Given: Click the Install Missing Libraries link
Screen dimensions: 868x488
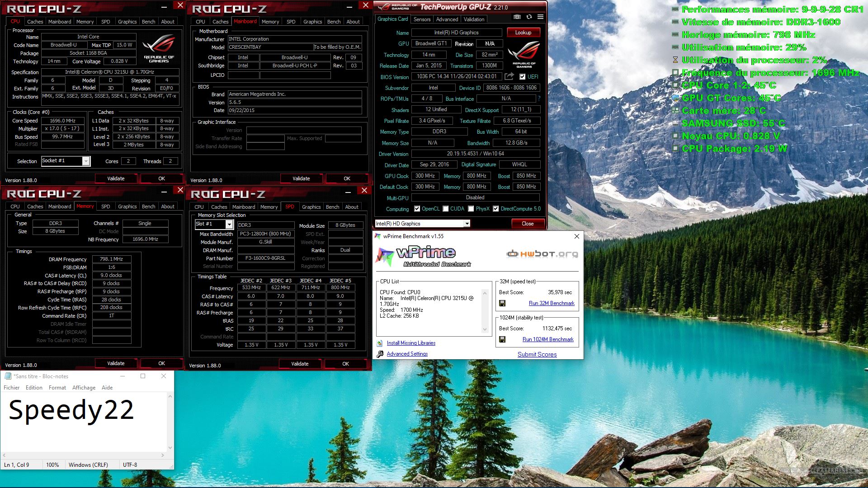Looking at the screenshot, I should (x=411, y=343).
